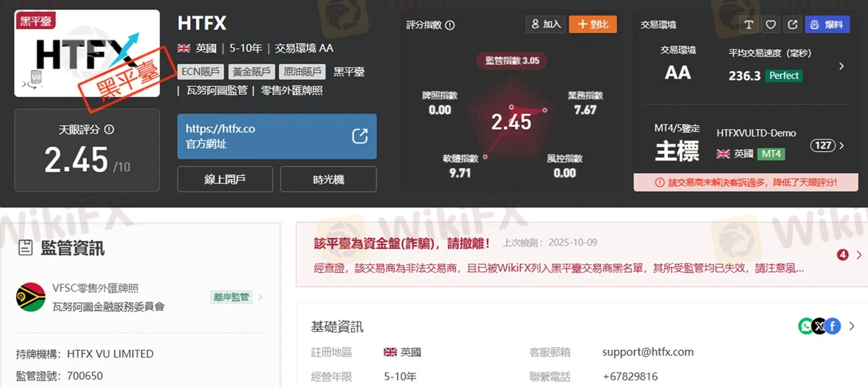The height and width of the screenshot is (388, 868).
Task: Click the 時光機 button
Action: 328,179
